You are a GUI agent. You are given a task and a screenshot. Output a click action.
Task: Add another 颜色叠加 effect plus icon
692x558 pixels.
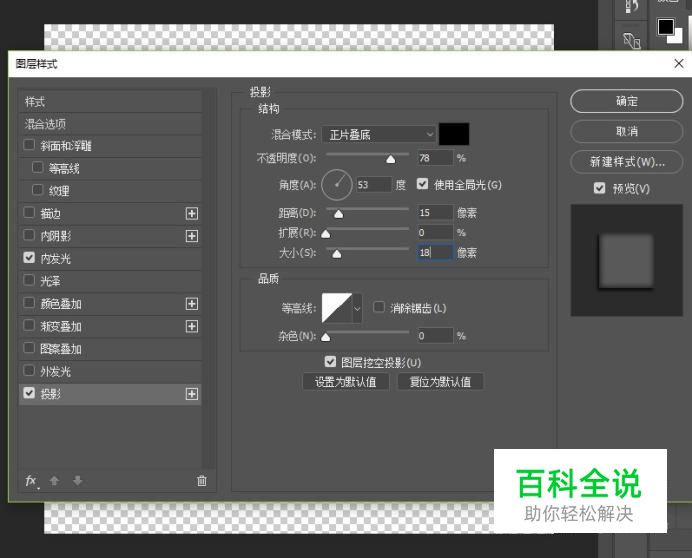click(192, 304)
